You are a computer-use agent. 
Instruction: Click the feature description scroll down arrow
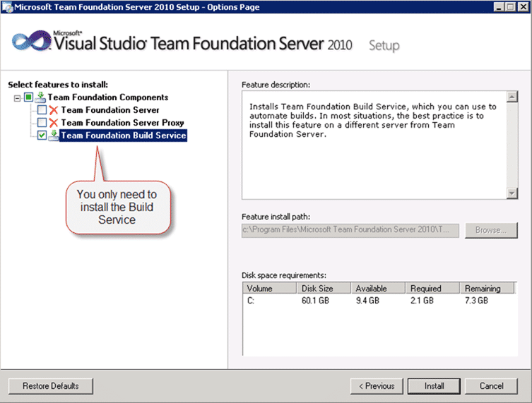(x=512, y=193)
